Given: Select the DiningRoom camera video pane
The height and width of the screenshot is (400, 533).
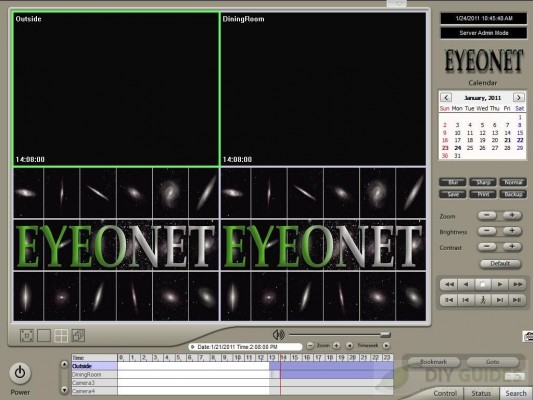Looking at the screenshot, I should [x=323, y=89].
